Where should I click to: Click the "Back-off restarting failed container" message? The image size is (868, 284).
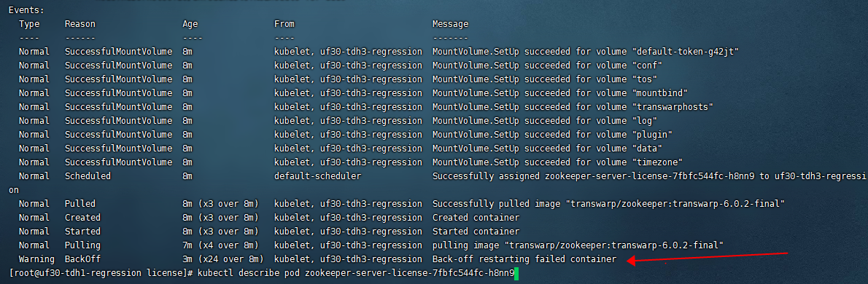tap(524, 259)
